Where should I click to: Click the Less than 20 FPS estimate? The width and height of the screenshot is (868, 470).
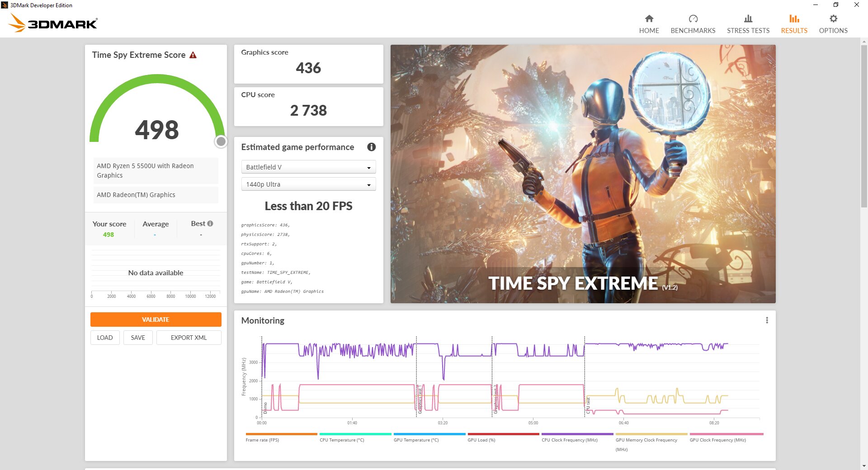coord(308,206)
